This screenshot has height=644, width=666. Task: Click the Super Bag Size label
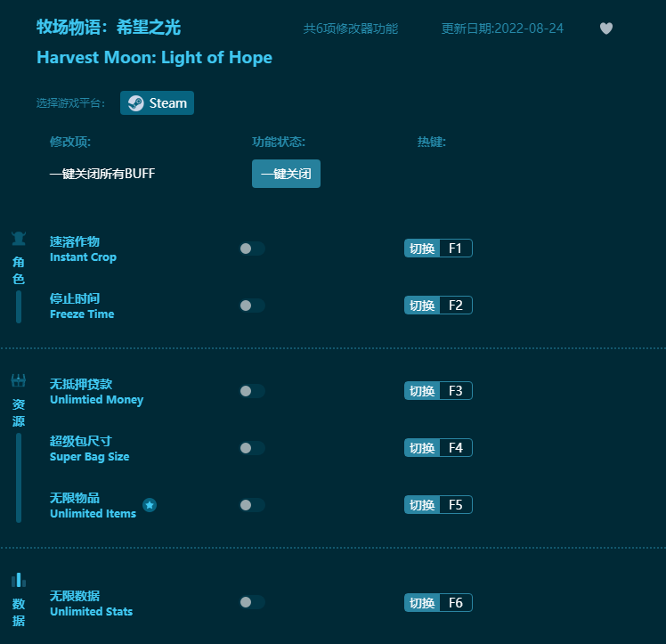click(90, 457)
